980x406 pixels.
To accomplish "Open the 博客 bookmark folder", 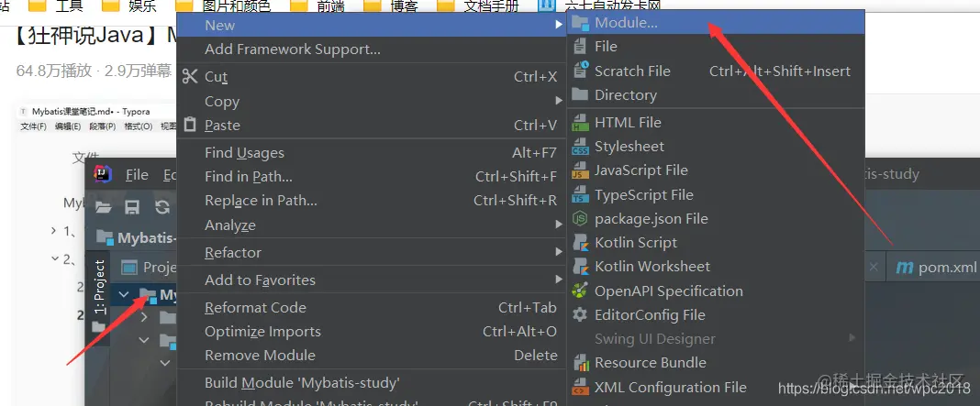I will coord(391,6).
